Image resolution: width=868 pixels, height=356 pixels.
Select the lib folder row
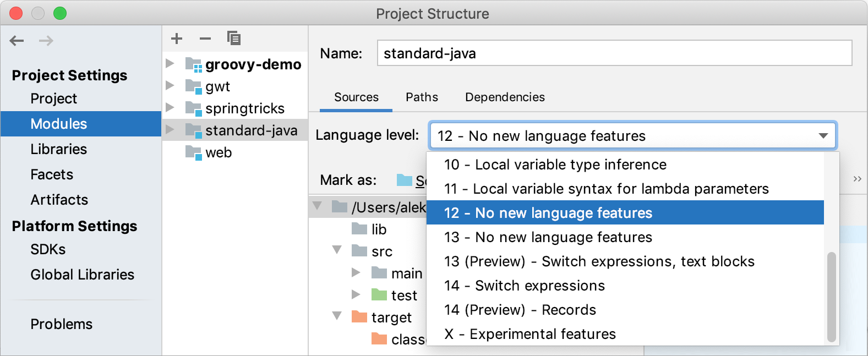(368, 229)
